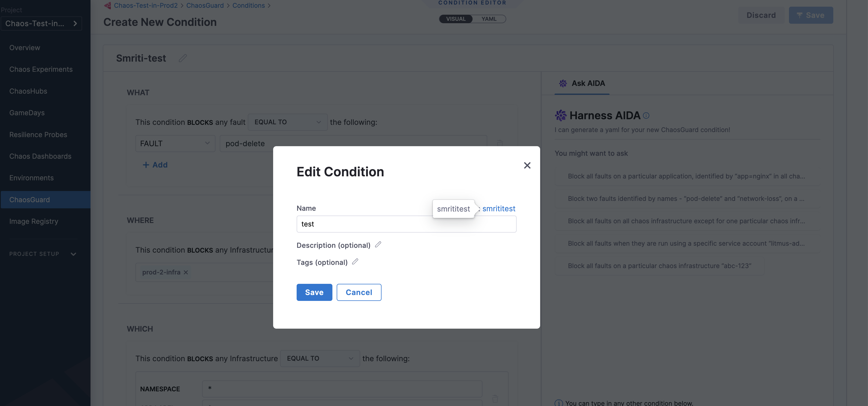
Task: Select suggestion about pod-delete and network-loss
Action: (x=688, y=198)
